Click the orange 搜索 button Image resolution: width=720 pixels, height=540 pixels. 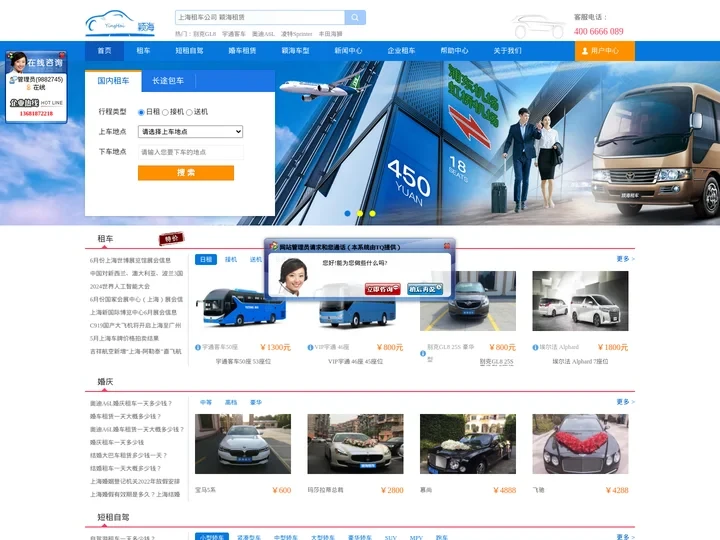tap(186, 173)
